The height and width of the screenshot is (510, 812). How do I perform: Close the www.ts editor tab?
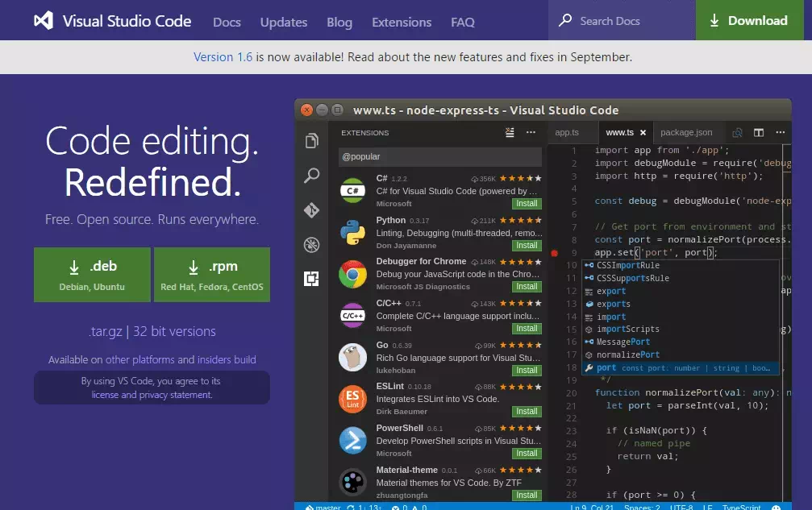(643, 133)
